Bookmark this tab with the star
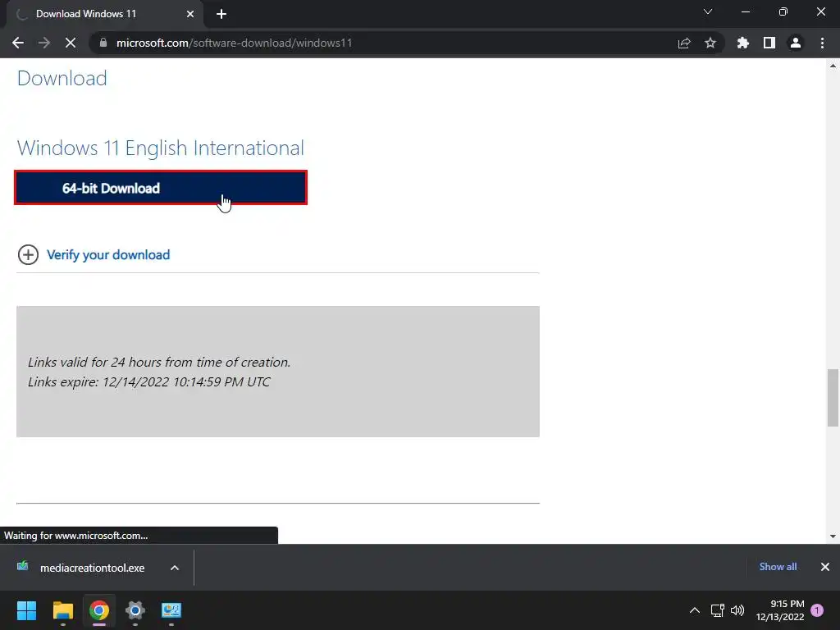This screenshot has height=630, width=840. pyautogui.click(x=710, y=43)
